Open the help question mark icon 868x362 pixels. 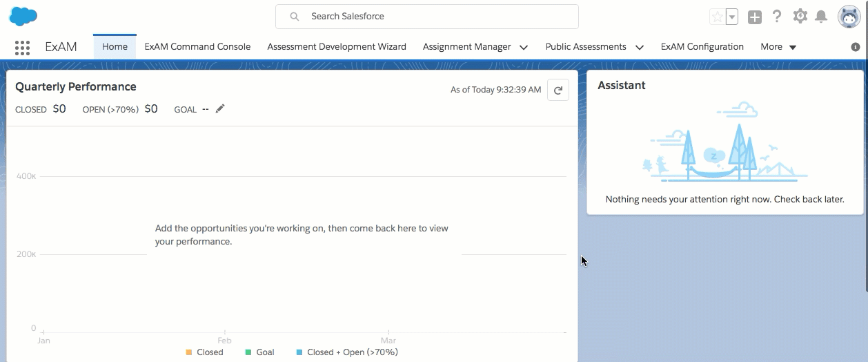(777, 17)
